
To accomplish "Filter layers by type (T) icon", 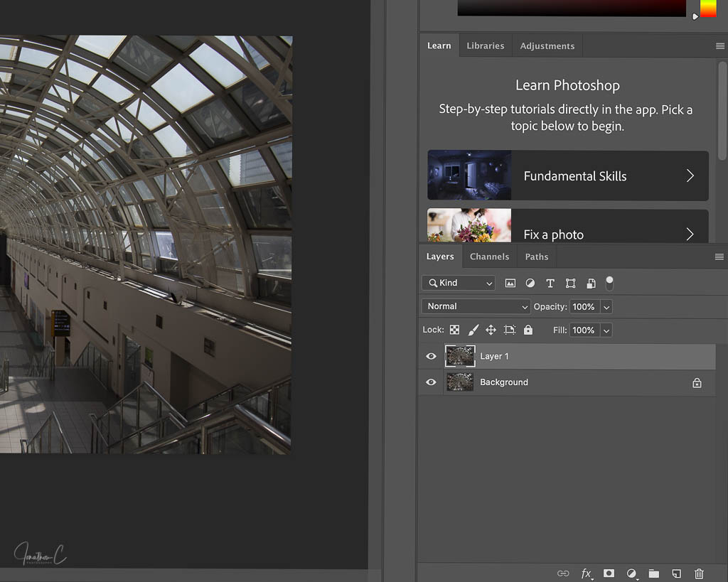I will coord(550,283).
